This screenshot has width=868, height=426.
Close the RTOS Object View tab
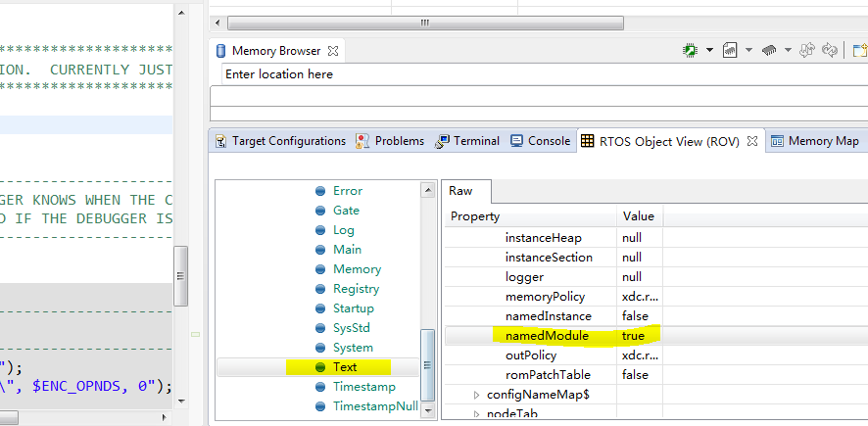[x=752, y=141]
